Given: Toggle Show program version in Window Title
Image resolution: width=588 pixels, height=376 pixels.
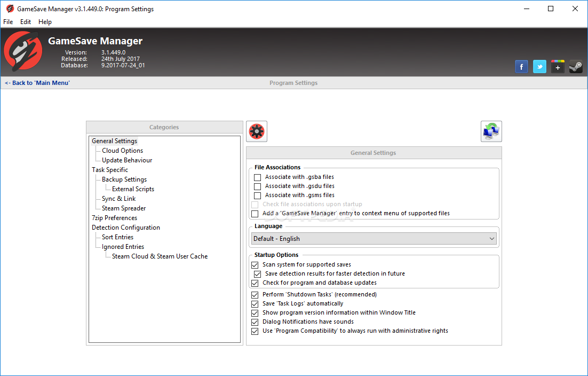Looking at the screenshot, I should click(x=255, y=313).
